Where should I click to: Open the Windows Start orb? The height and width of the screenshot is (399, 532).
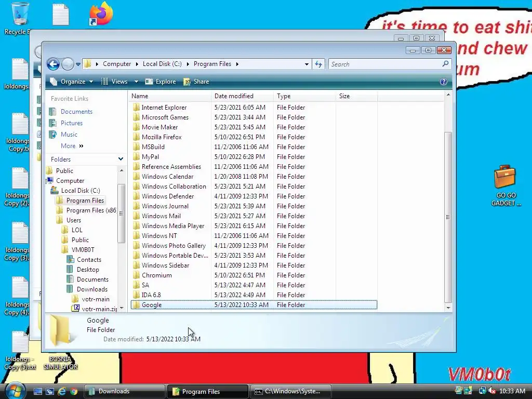point(15,390)
